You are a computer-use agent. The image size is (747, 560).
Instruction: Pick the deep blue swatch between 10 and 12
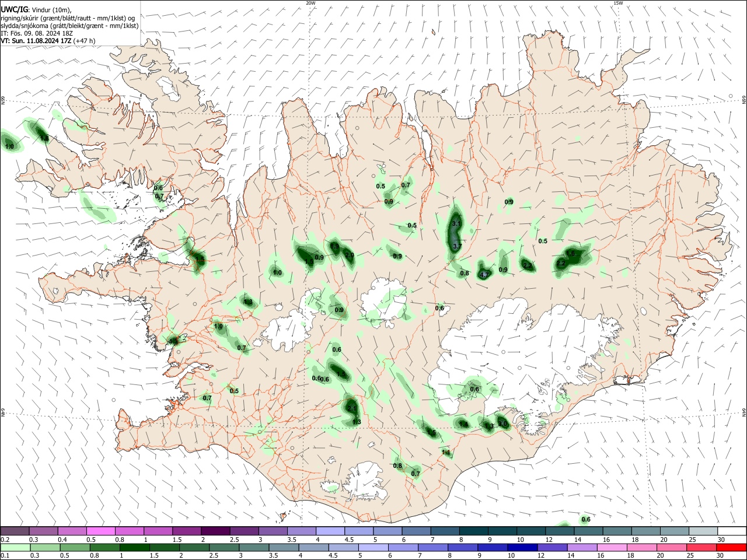(x=522, y=547)
